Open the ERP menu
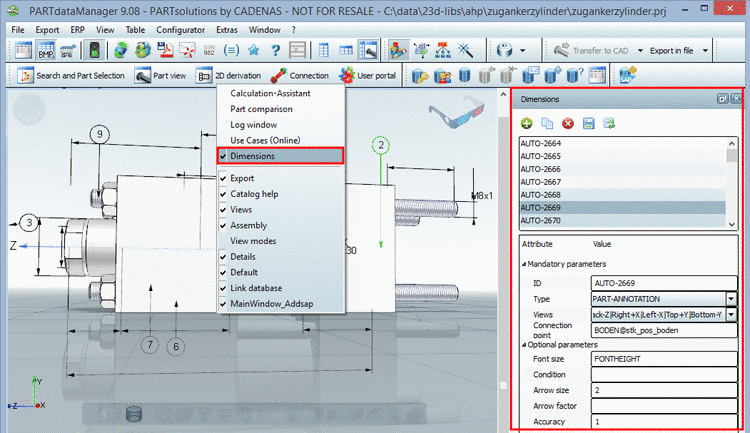Screen dimensions: 750x433 coord(77,30)
